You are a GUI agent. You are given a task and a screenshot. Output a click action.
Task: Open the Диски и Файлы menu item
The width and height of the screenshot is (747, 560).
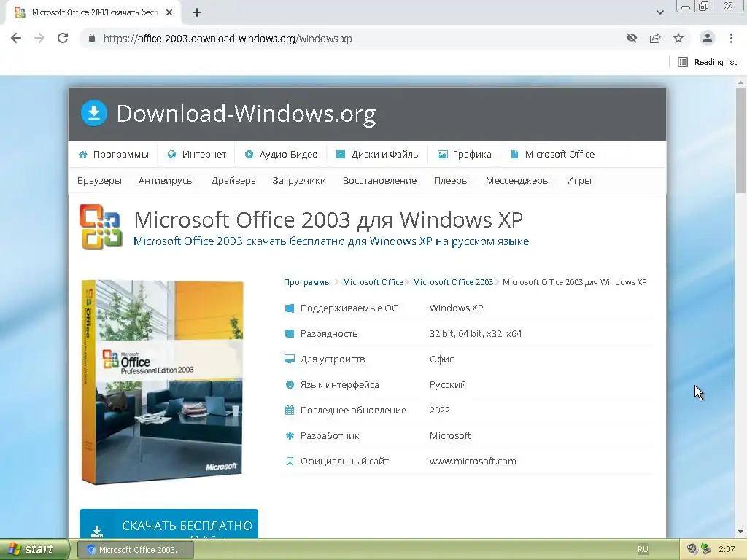tap(378, 155)
